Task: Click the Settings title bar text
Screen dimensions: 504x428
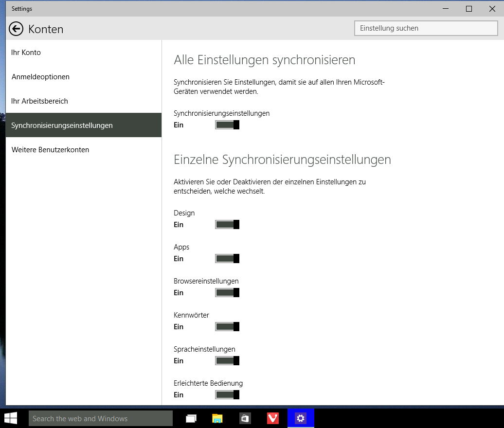Action: point(22,9)
